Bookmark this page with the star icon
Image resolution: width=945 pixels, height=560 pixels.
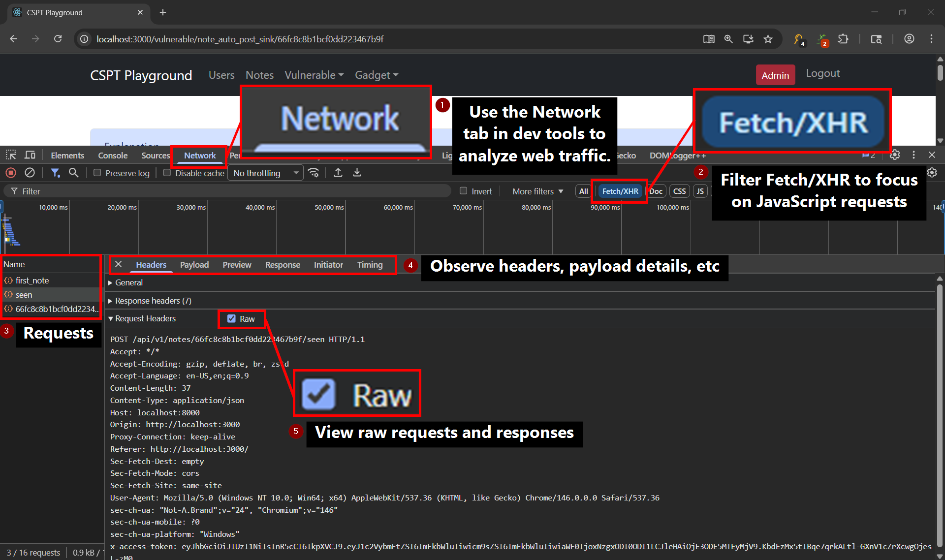tap(768, 39)
